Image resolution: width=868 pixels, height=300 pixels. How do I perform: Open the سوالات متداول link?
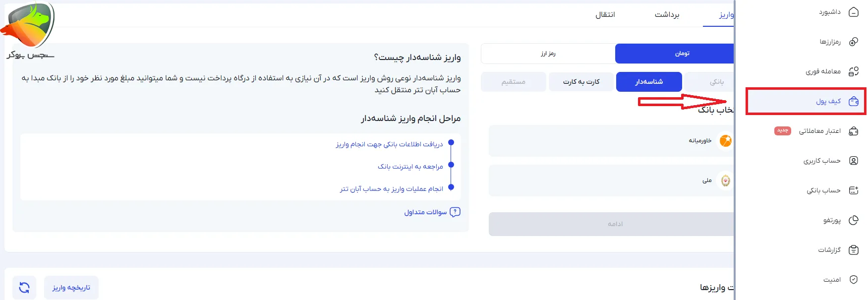click(x=425, y=212)
